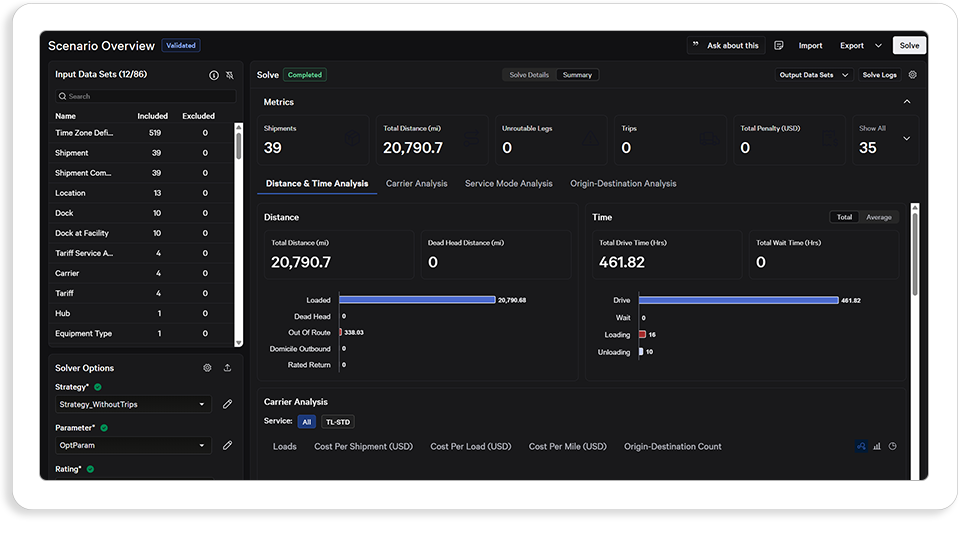Select the TL-STD service filter
The height and width of the screenshot is (540, 960).
(337, 422)
